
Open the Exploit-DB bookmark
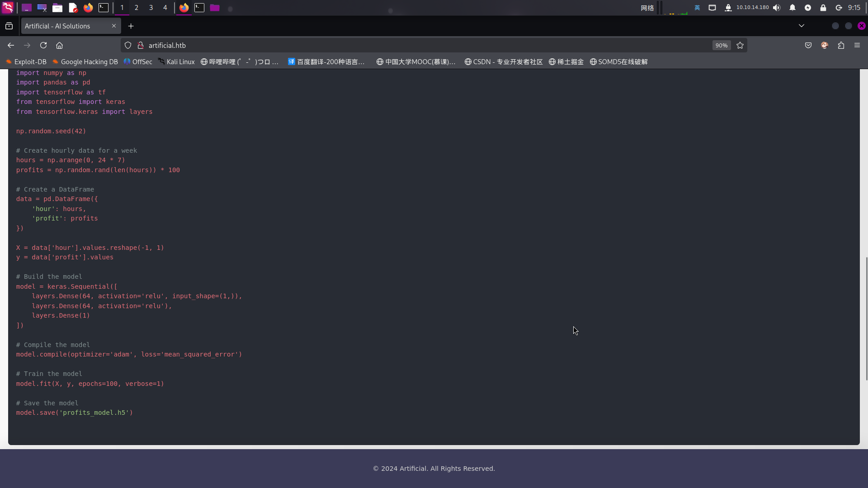(x=26, y=62)
